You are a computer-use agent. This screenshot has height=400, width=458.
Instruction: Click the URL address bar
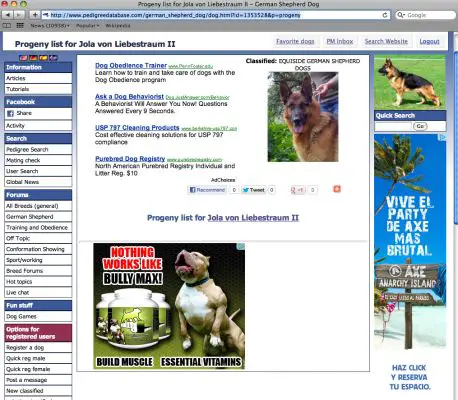click(x=216, y=15)
